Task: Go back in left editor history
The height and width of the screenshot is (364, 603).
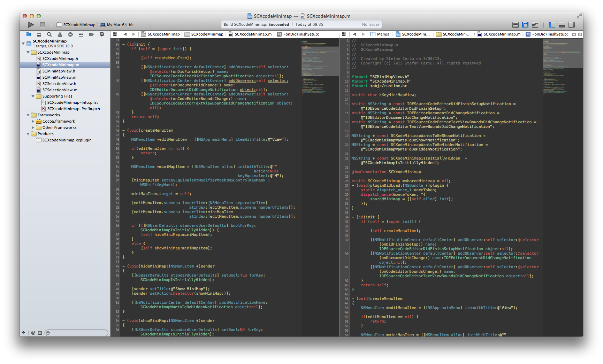Action: coord(125,34)
